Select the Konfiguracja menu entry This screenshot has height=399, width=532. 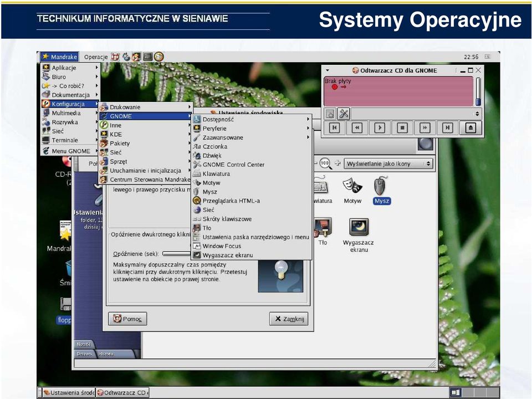tap(70, 104)
